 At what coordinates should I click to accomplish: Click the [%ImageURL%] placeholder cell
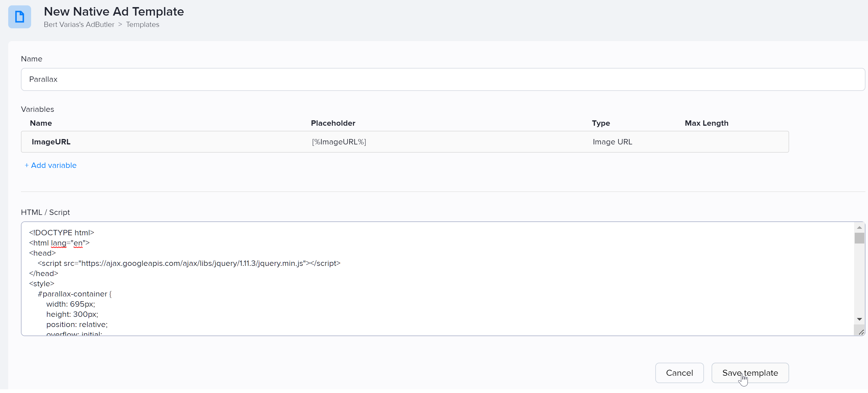[x=339, y=142]
